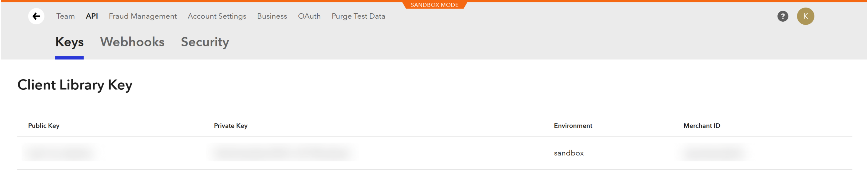Screen dimensions: 868x179
Task: Open the help question mark icon
Action: (x=782, y=16)
